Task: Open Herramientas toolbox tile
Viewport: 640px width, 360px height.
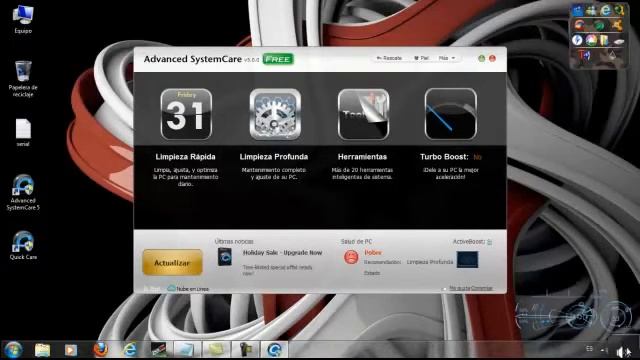Action: (363, 114)
